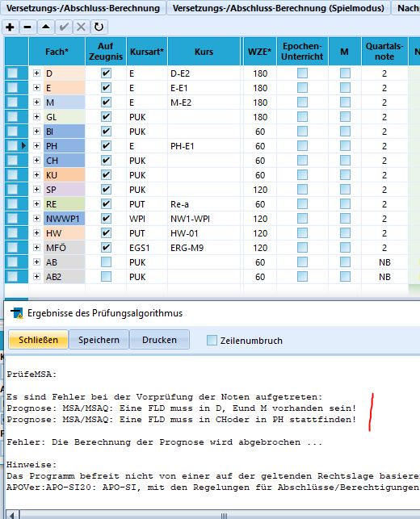Toggle Auf Zeugnis checkbox for AB2

(x=106, y=276)
